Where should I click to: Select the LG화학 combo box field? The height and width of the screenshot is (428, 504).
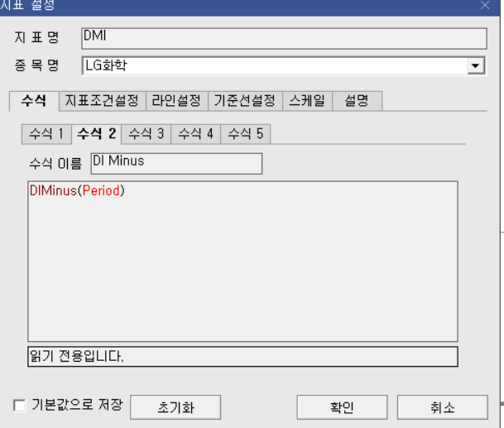click(284, 66)
